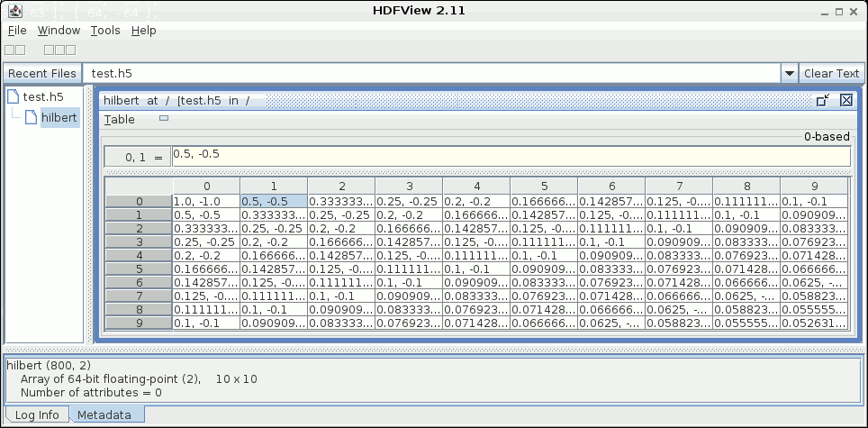The image size is (868, 428).
Task: Open the Help menu
Action: pyautogui.click(x=143, y=30)
